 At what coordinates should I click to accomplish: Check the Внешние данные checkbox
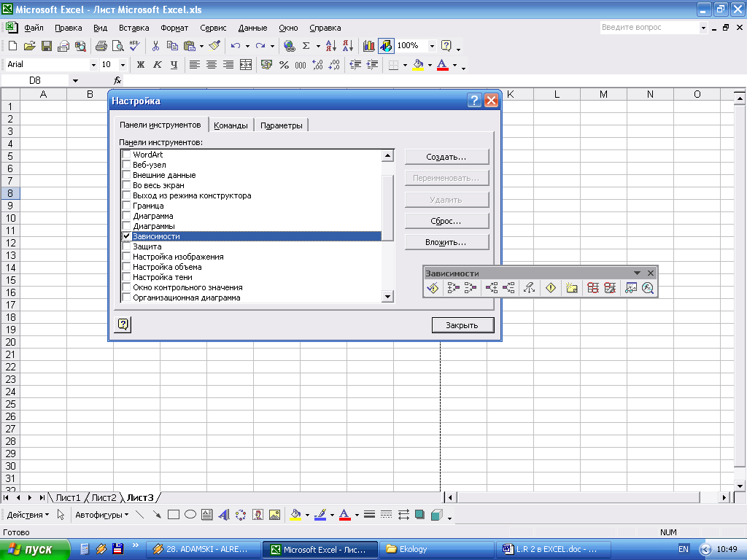click(126, 175)
